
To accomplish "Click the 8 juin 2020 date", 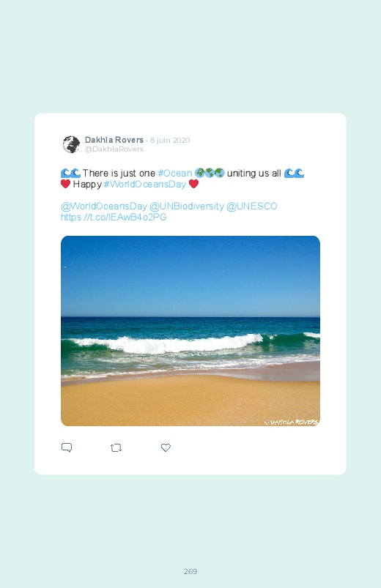I will click(x=170, y=141).
